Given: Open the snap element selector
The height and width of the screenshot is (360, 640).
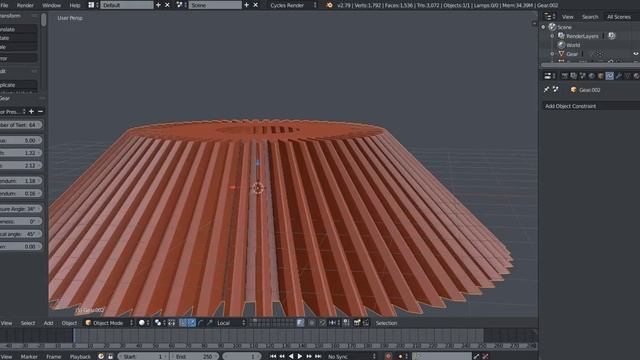Looking at the screenshot, I should point(334,323).
